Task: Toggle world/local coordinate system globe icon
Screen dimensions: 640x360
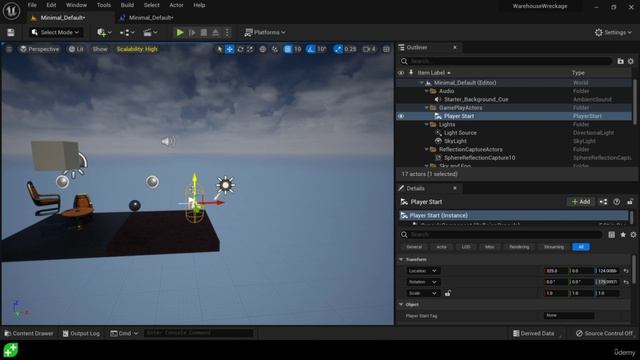Action: tap(262, 49)
